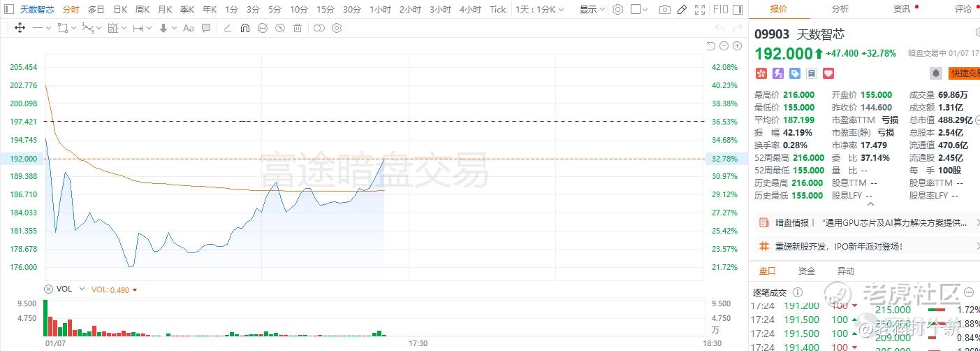Delete drawings with trash can icon
Screen dimensions: 980x351
tap(298, 28)
